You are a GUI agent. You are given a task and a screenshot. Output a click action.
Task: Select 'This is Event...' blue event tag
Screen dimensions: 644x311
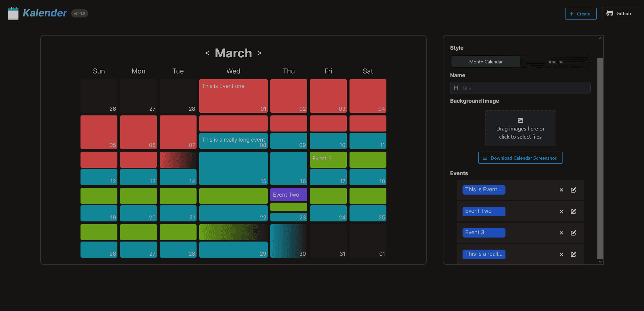(484, 190)
